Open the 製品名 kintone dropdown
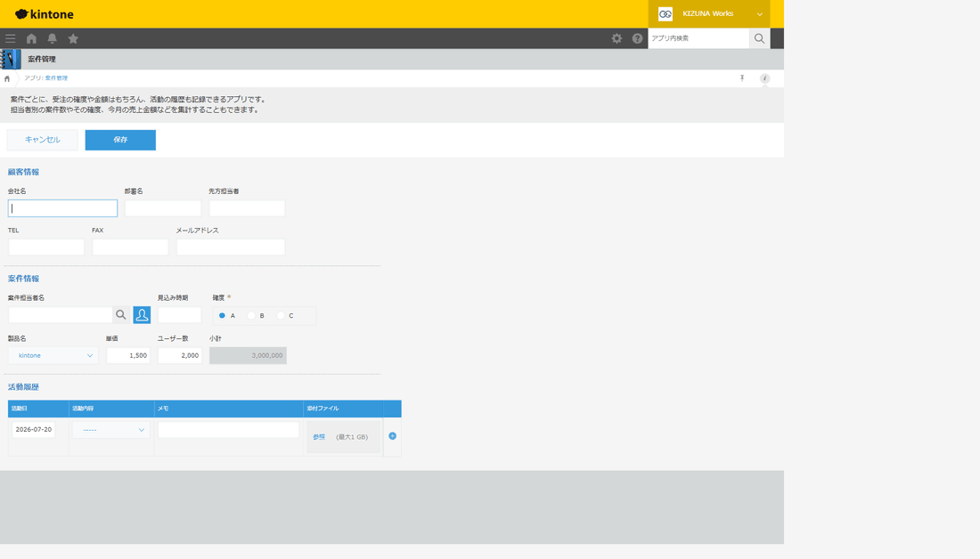 (x=53, y=355)
